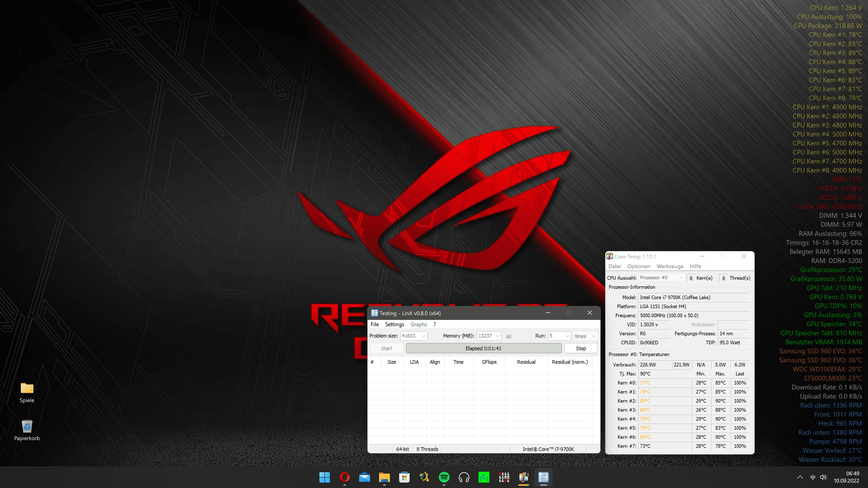The height and width of the screenshot is (488, 868).
Task: Click the TDP value '95.0 Watt'
Action: 734,343
